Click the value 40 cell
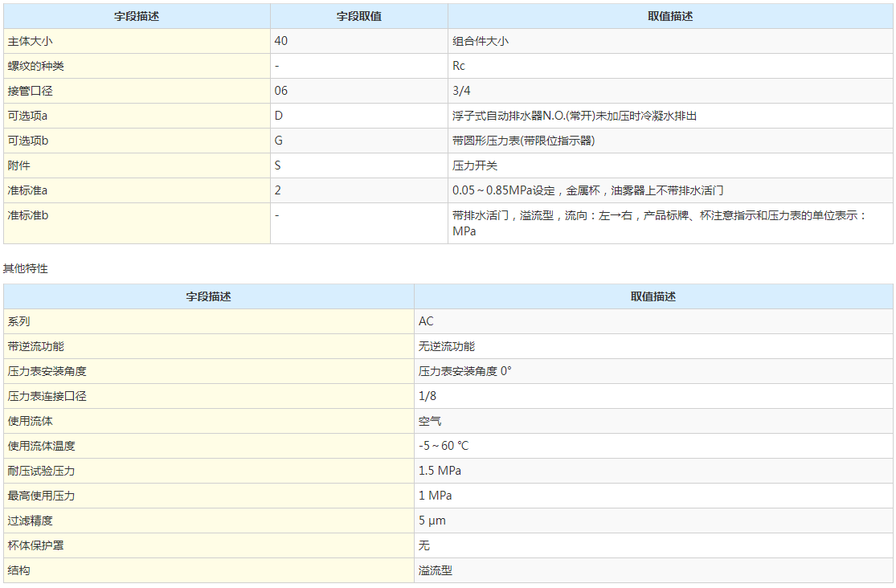This screenshot has width=896, height=588. 281,40
